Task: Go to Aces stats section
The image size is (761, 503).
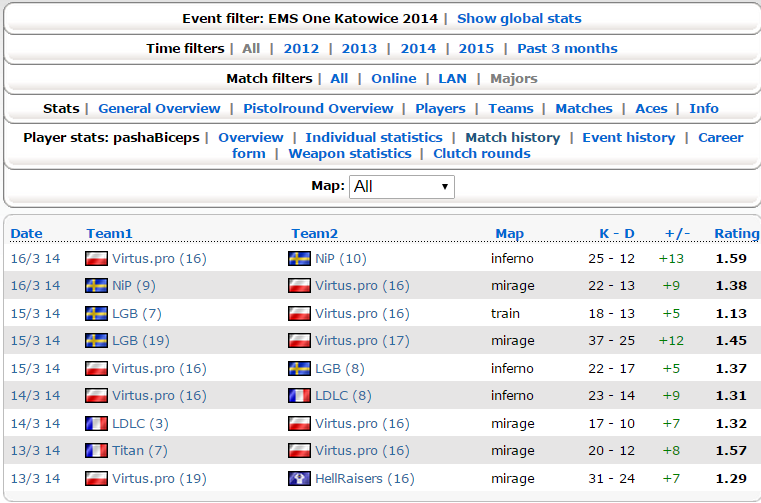Action: coord(651,108)
